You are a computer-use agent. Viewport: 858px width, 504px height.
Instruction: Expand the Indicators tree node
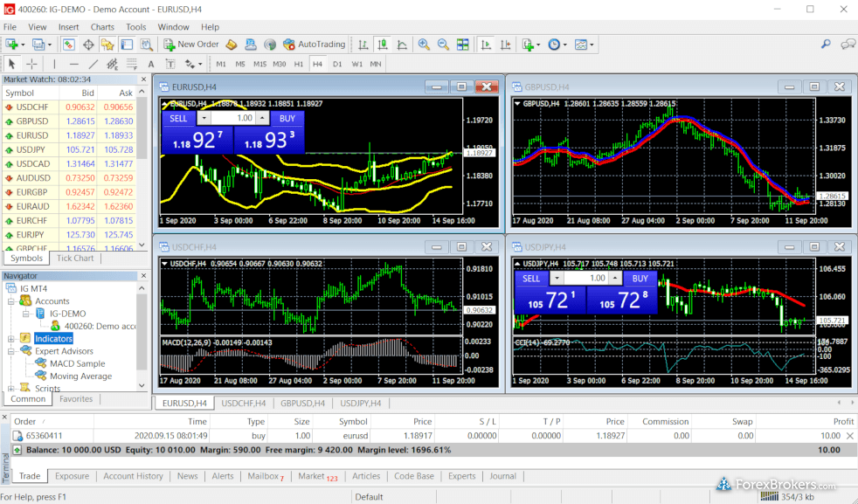pyautogui.click(x=11, y=339)
